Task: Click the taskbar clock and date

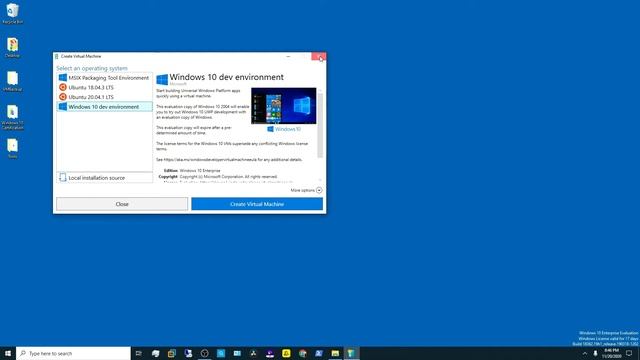Action: [x=611, y=353]
